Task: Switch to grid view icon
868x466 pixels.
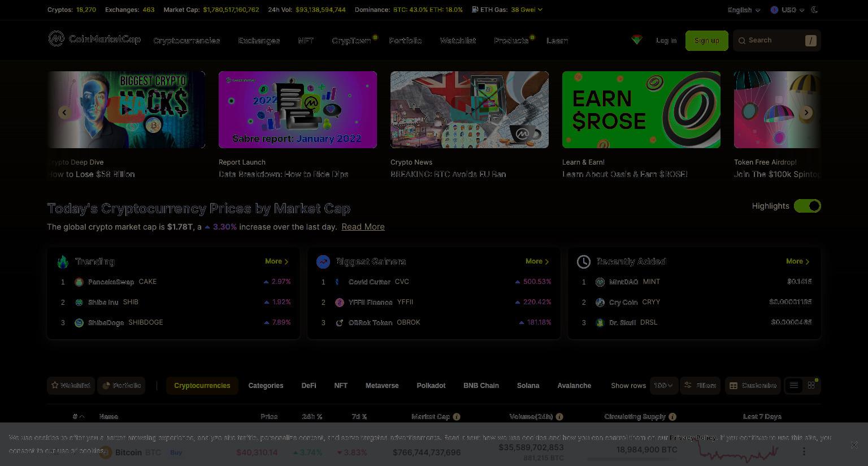Action: point(811,386)
